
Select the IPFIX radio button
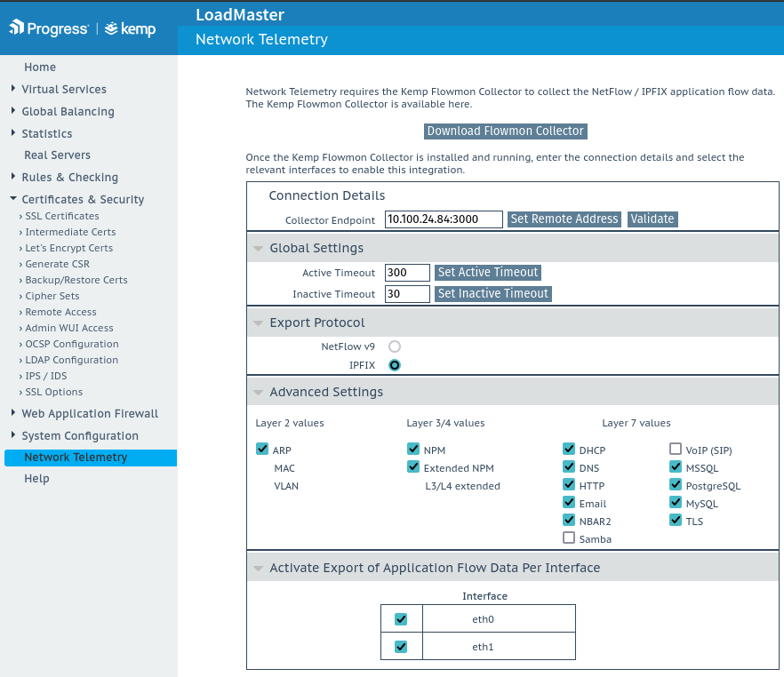coord(395,364)
